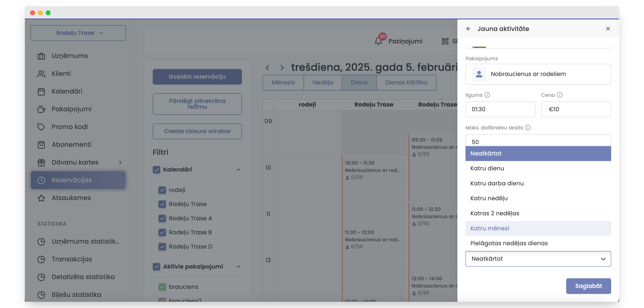644x308 pixels.
Task: Click the Ilgums duration field showing 01:30
Action: point(500,109)
